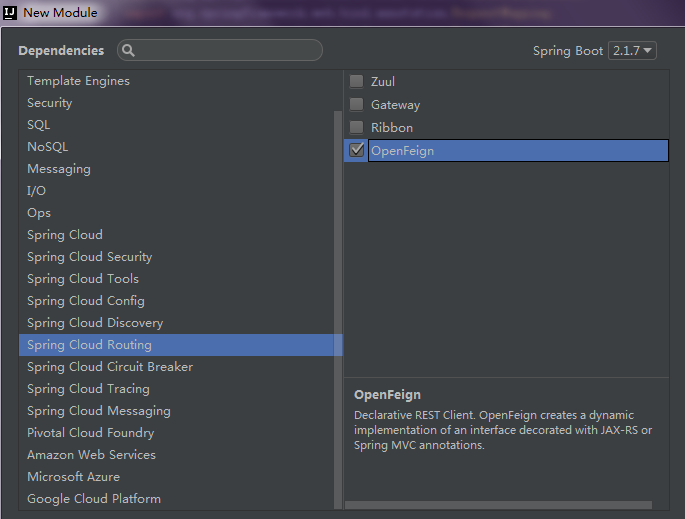Screen dimensions: 685x519
Task: Click the description panel horizontal scrollbar
Action: (x=498, y=505)
